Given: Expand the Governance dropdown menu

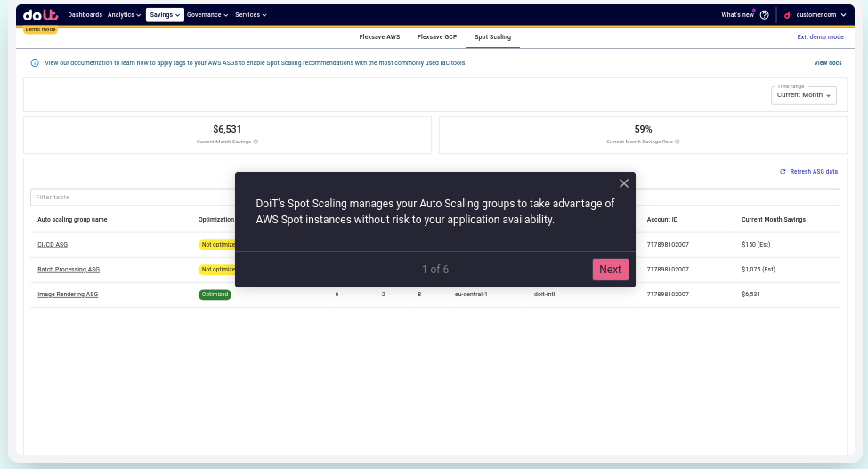Looking at the screenshot, I should pos(207,15).
